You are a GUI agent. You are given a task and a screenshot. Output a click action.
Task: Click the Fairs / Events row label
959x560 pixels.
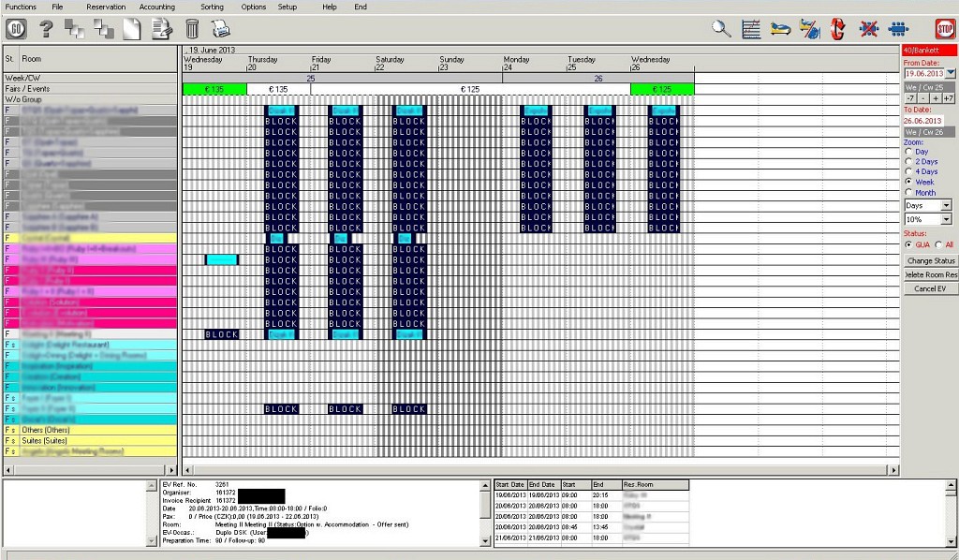(x=91, y=89)
